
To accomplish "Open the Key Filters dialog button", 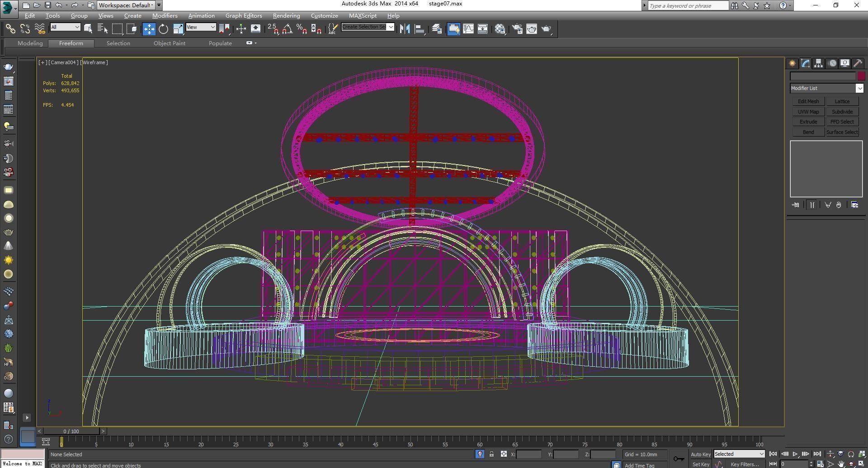I will coord(745,464).
